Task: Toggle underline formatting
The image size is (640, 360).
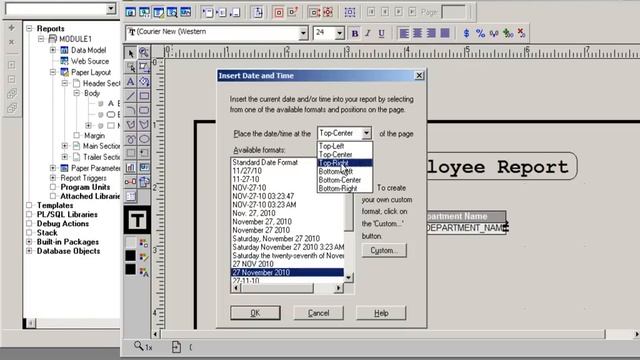Action: [381, 33]
